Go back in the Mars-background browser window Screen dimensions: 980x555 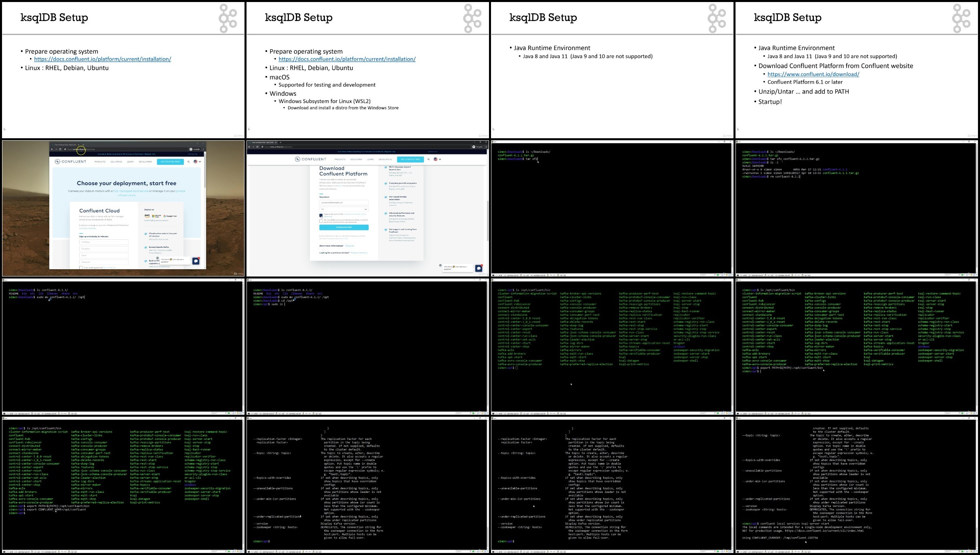coord(52,149)
